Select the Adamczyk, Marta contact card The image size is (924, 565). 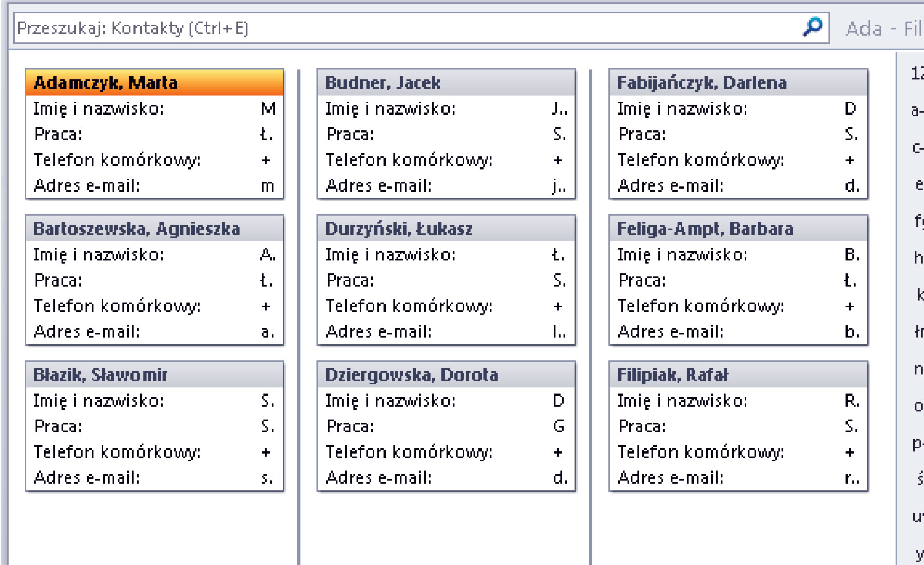click(x=154, y=83)
